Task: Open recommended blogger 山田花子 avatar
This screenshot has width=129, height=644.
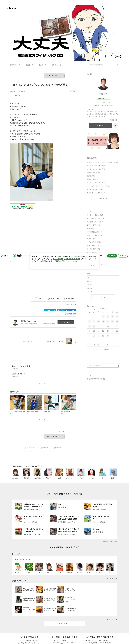Action: [x=27, y=472]
